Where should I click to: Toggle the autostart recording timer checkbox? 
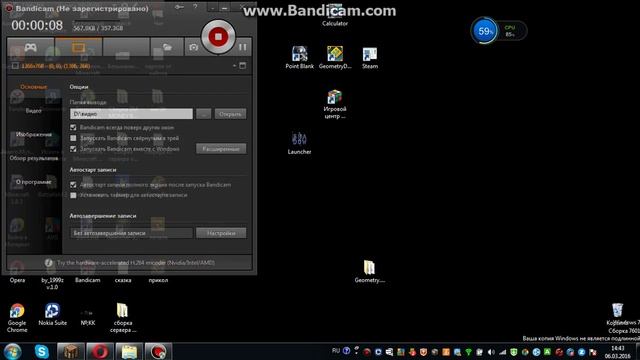pyautogui.click(x=73, y=195)
